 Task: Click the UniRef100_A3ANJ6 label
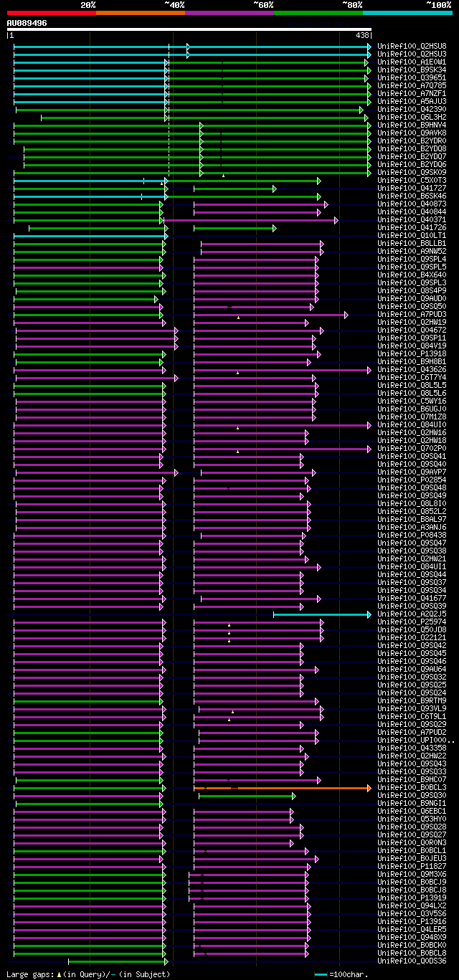412,527
